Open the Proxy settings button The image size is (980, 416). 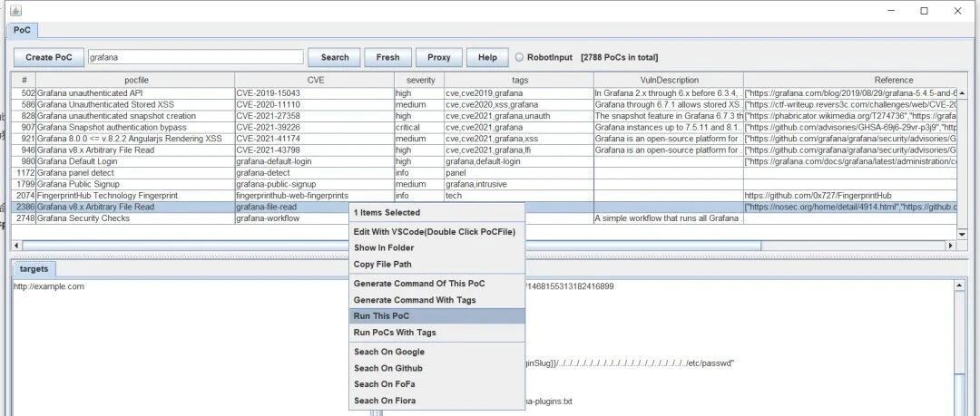pos(439,57)
